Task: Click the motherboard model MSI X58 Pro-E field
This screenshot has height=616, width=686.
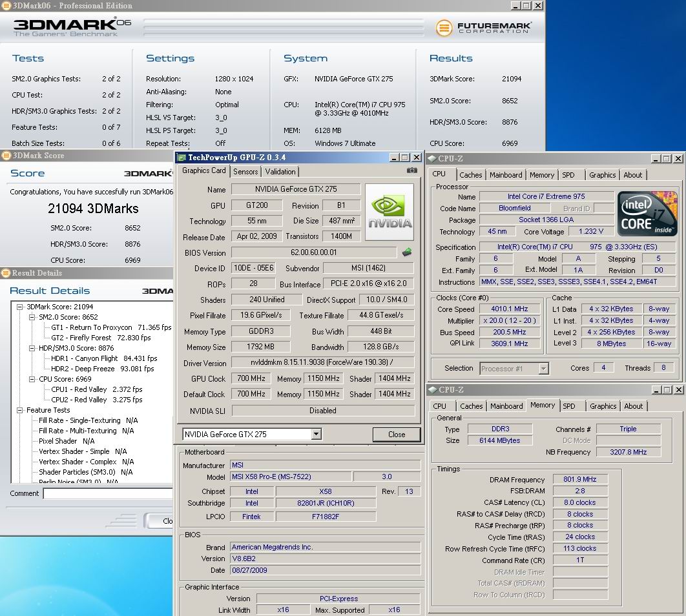Action: tap(291, 477)
